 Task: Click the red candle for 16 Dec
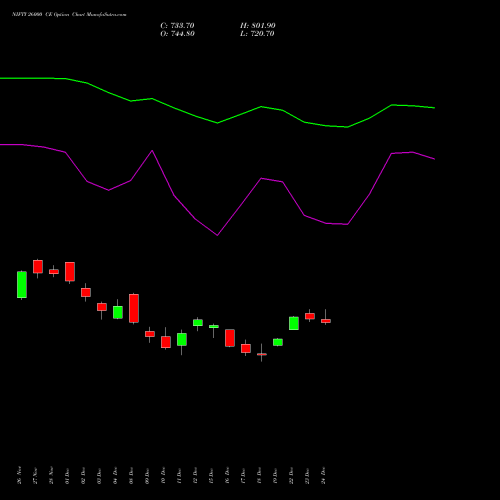230,338
